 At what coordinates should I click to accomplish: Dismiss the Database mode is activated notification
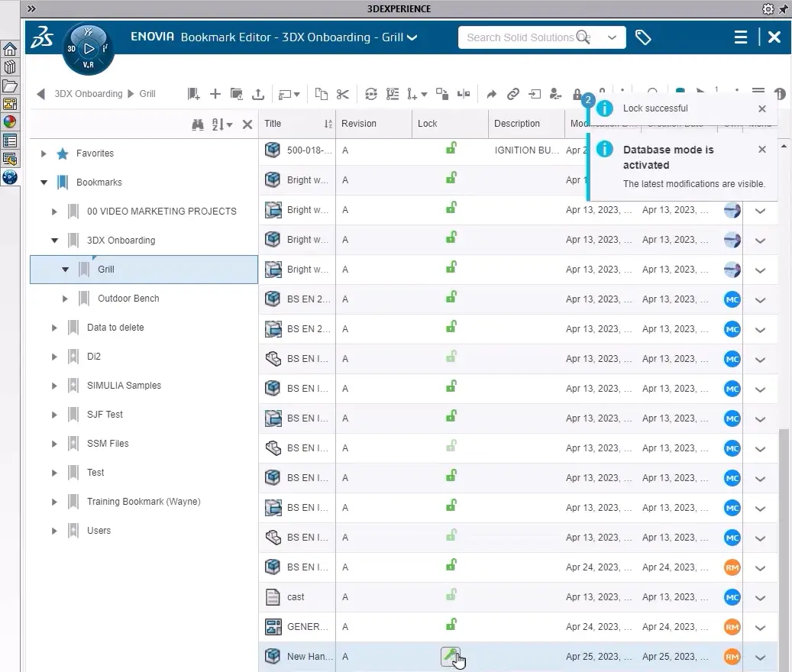point(762,150)
